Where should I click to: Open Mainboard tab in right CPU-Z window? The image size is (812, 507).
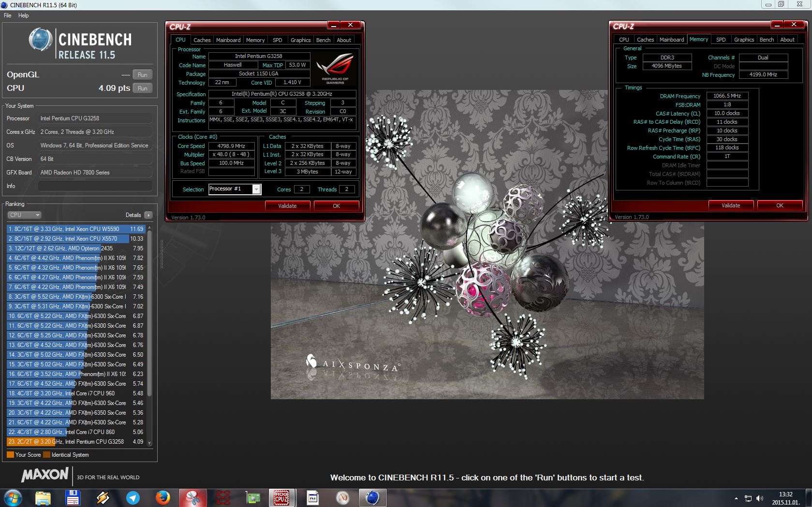coord(672,40)
